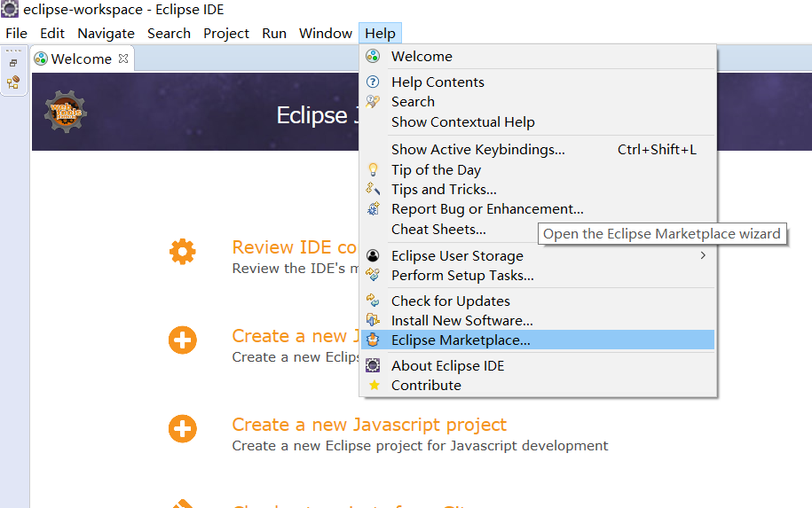Image resolution: width=812 pixels, height=508 pixels.
Task: Open Review IDE configuration link
Action: pyautogui.click(x=294, y=247)
